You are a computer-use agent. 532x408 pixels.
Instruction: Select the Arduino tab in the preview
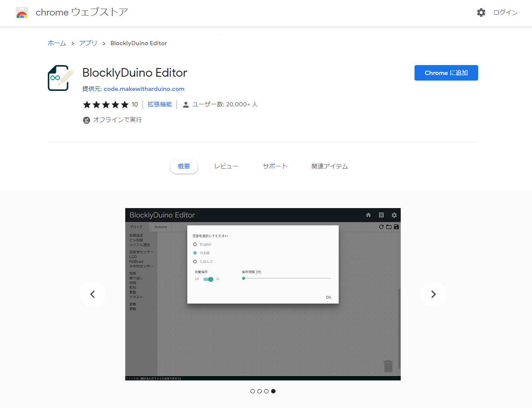click(161, 227)
